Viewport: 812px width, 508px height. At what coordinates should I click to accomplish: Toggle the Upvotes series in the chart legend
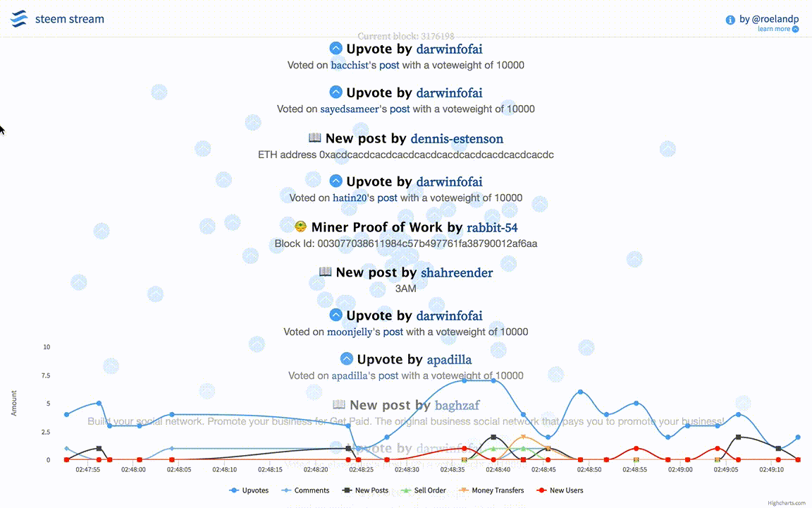250,490
